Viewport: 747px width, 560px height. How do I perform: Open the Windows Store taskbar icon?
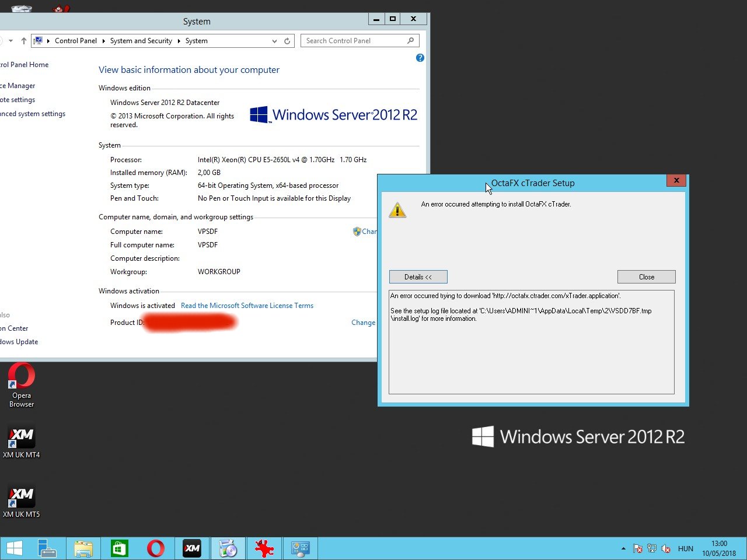click(120, 548)
